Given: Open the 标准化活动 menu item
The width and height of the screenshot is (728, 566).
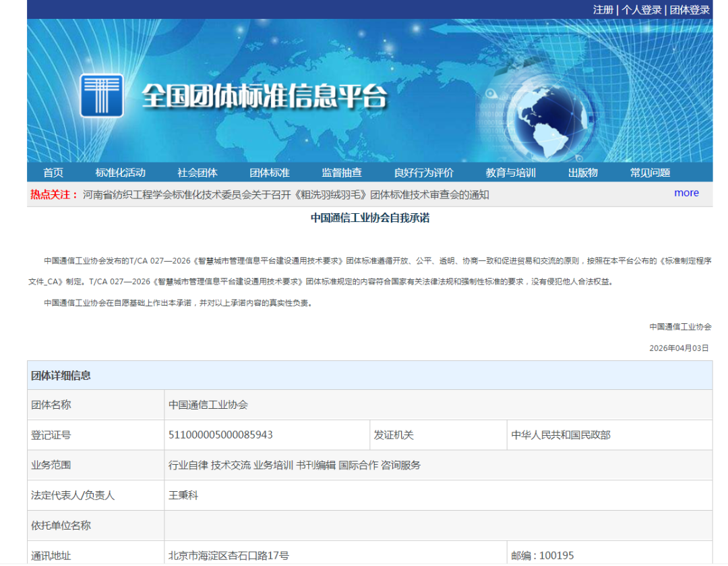Looking at the screenshot, I should pos(121,173).
